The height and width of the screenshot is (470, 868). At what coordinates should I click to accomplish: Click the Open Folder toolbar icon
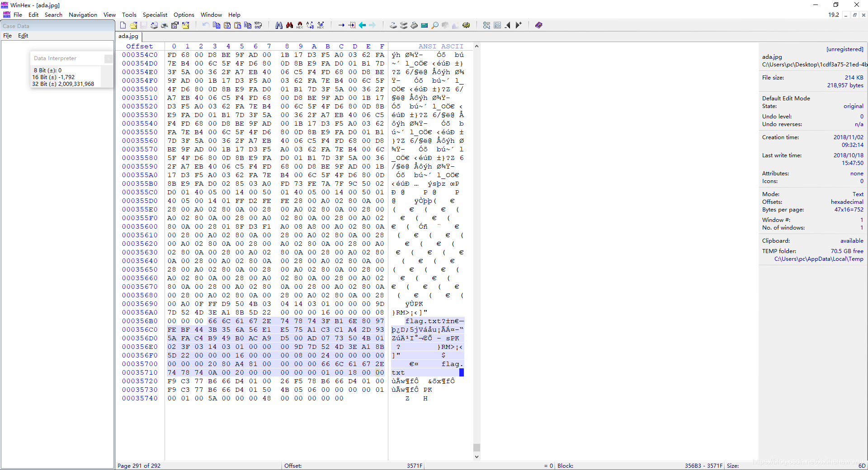coord(185,25)
